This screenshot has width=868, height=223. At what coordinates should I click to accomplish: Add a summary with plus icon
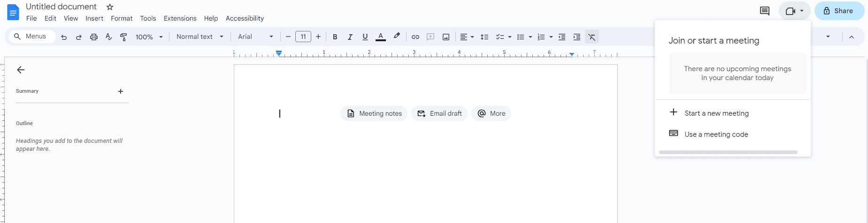[121, 91]
